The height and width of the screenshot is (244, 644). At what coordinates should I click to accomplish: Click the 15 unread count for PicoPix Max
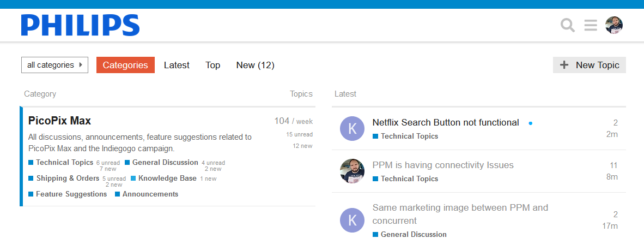(x=300, y=134)
